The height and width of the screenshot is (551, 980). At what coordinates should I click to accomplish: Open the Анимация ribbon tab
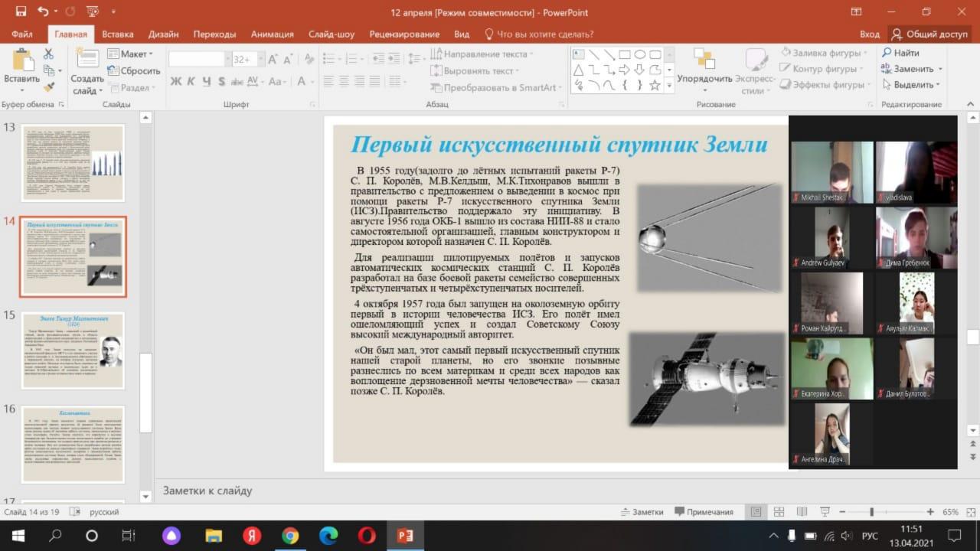coord(272,34)
